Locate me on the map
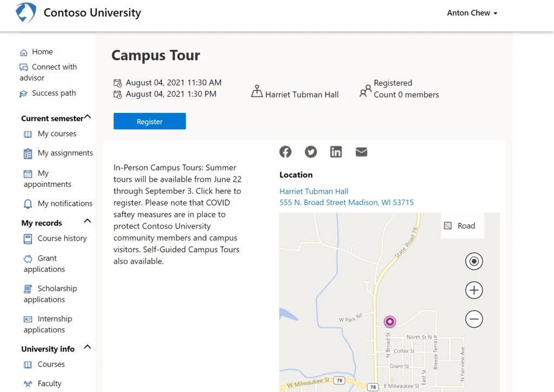This screenshot has width=554, height=392. [x=474, y=262]
